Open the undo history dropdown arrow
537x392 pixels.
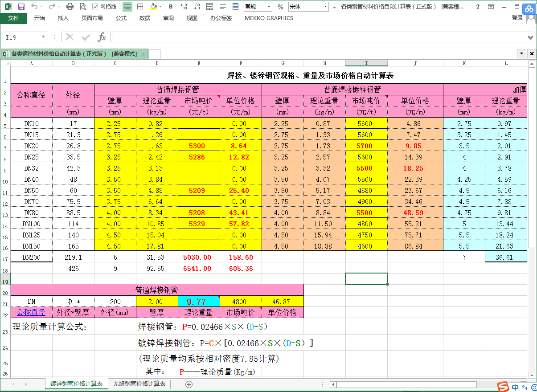pyautogui.click(x=42, y=7)
